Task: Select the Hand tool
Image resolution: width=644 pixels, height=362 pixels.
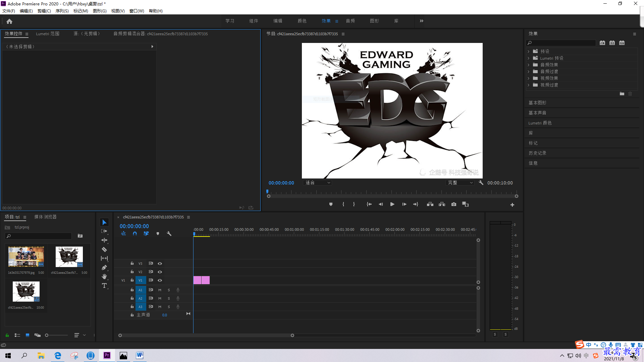Action: point(104,276)
